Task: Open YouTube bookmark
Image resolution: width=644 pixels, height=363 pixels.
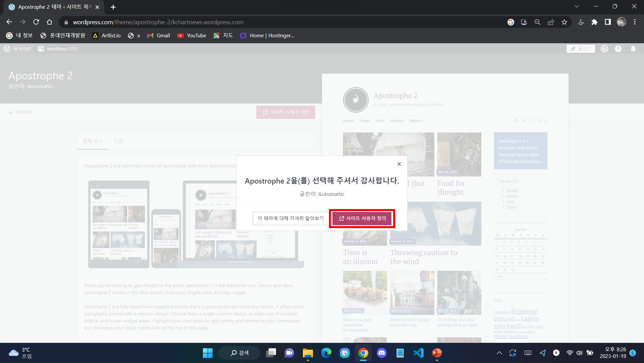Action: (192, 35)
